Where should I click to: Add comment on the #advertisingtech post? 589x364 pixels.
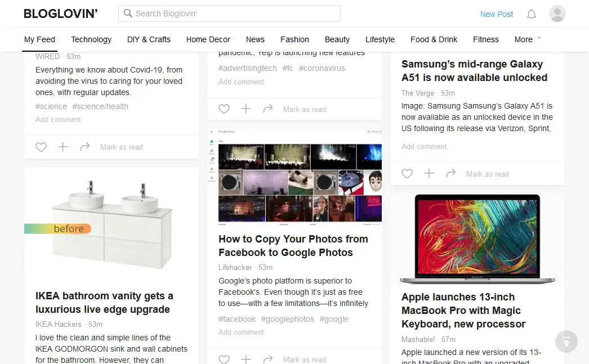pyautogui.click(x=241, y=82)
